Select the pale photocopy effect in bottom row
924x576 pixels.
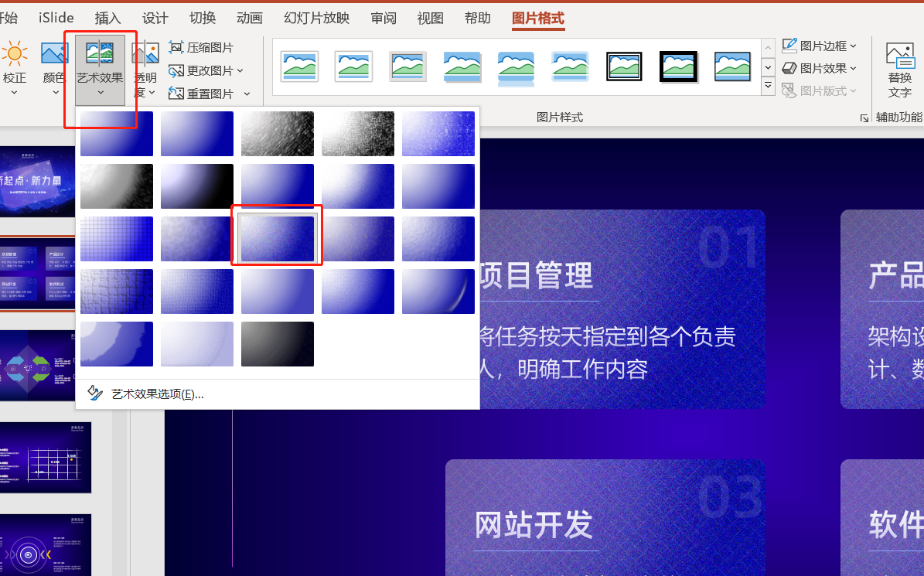click(197, 344)
